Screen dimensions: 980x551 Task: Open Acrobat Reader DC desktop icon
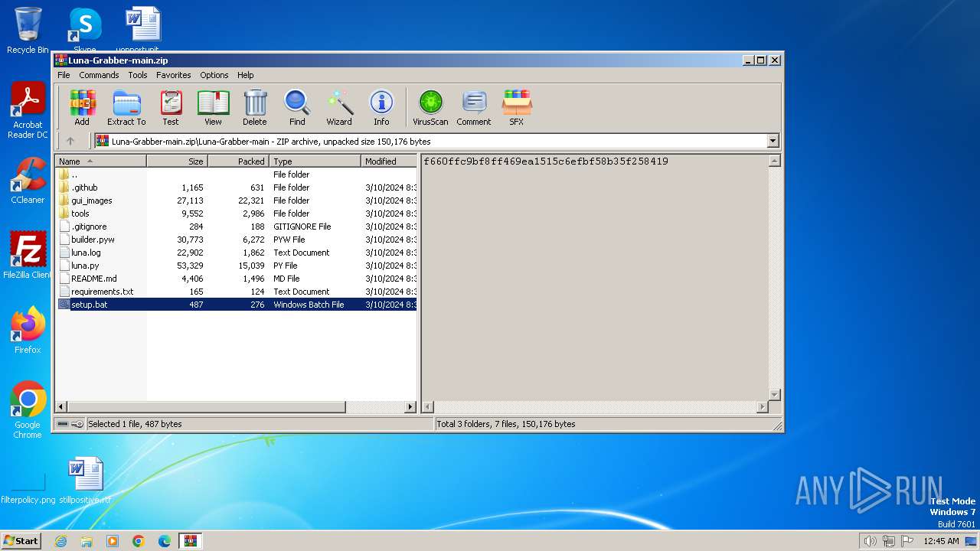28,111
